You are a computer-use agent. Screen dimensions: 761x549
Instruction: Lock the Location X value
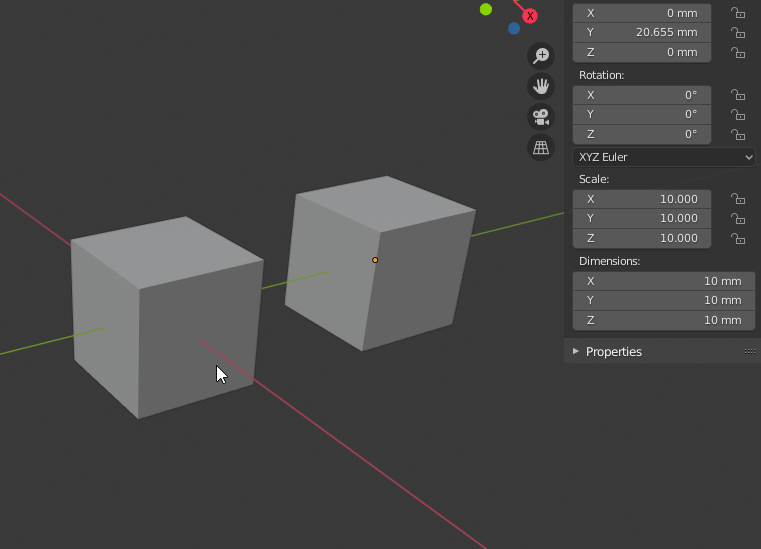click(738, 13)
